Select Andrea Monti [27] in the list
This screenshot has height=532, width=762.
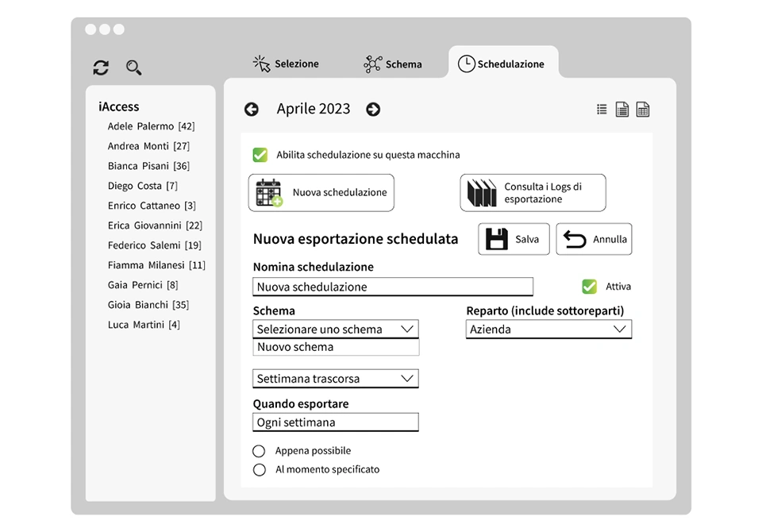pos(148,146)
